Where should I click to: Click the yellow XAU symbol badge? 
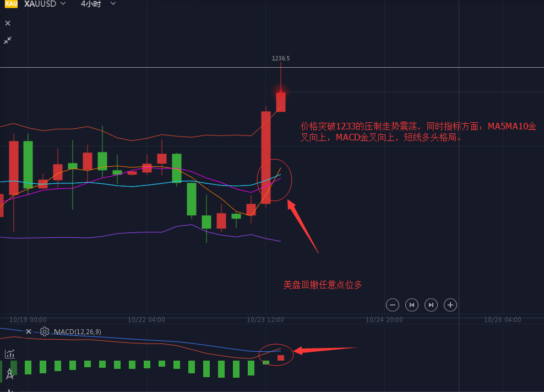[11, 4]
